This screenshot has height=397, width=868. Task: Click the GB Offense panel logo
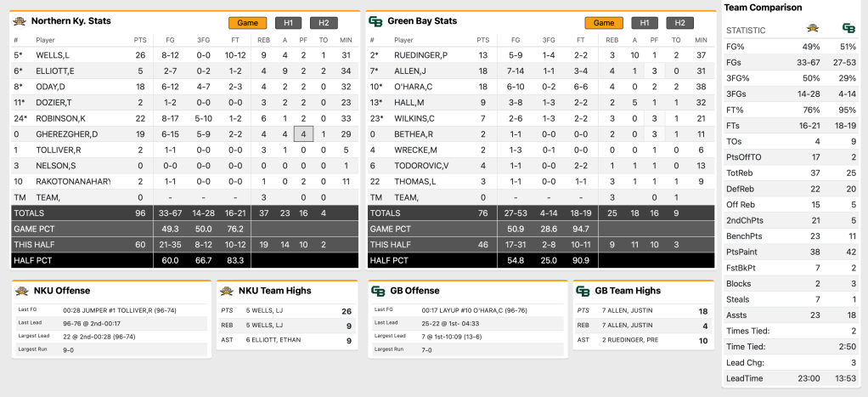[x=379, y=291]
